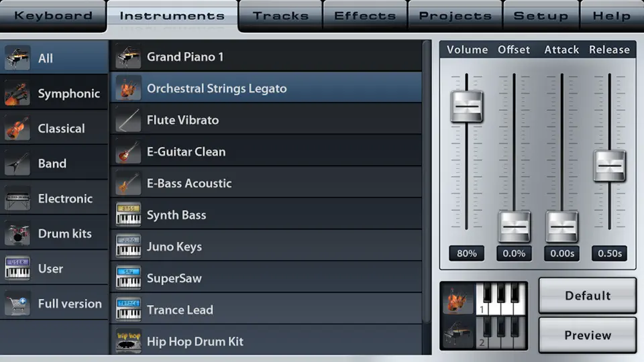
Task: Click the Hip Hop Drum Kit icon
Action: pos(128,341)
